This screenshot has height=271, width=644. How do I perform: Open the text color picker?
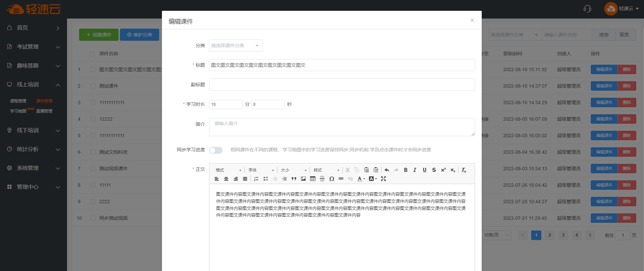[x=361, y=179]
